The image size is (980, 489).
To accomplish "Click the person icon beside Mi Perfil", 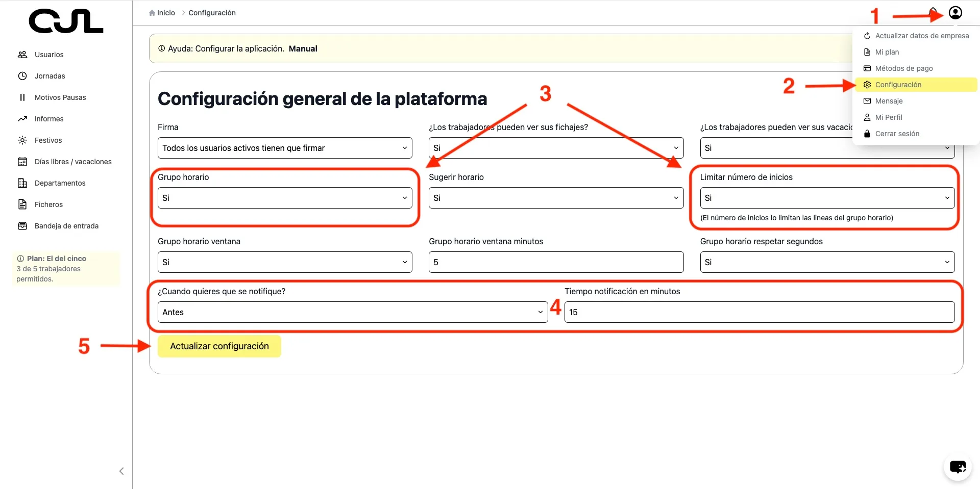I will point(867,117).
